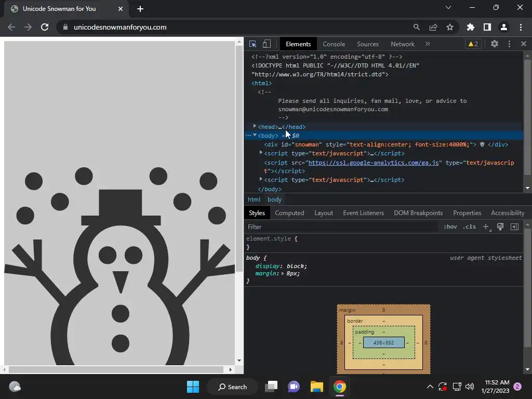Open the Event Listeners tab
Viewport: 532px width, 399px height.
click(363, 213)
